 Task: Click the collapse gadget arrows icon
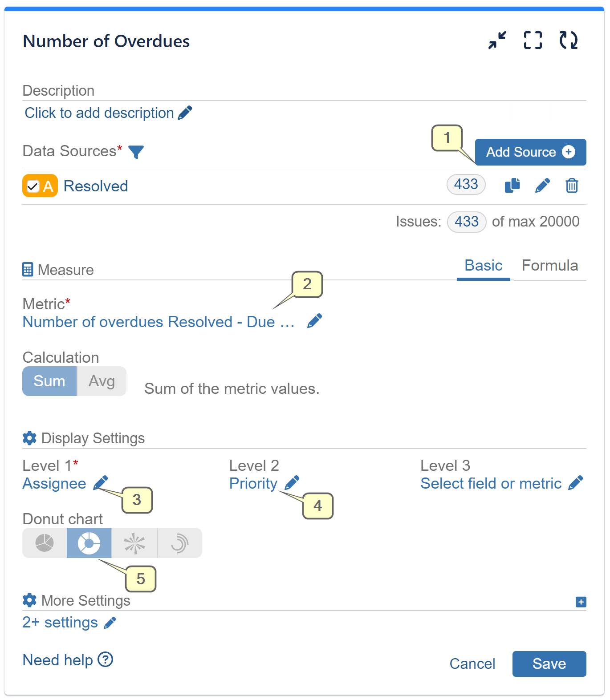pos(497,40)
